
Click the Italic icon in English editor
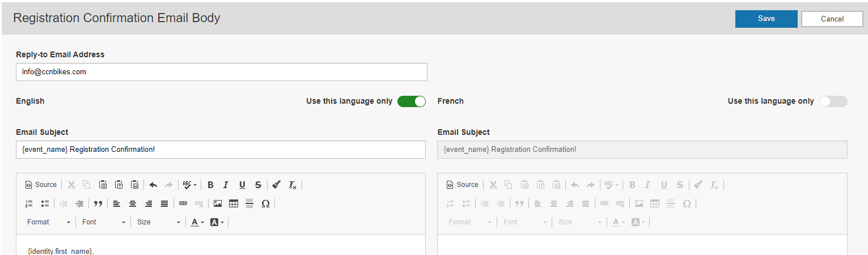point(226,185)
